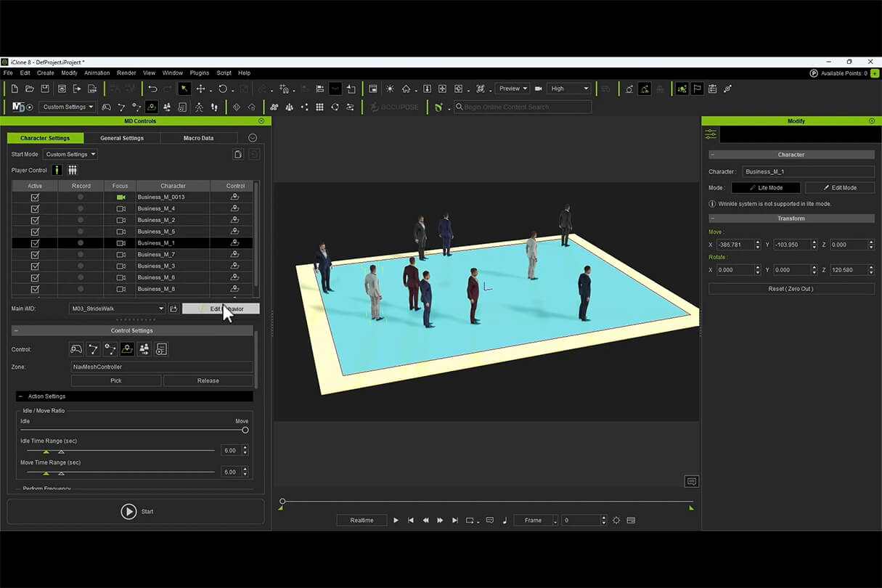Select the Move object tool
The image size is (882, 588).
tap(201, 89)
